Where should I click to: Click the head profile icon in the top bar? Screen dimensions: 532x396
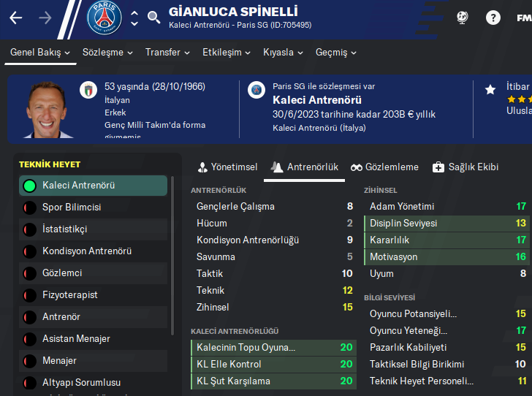[462, 18]
